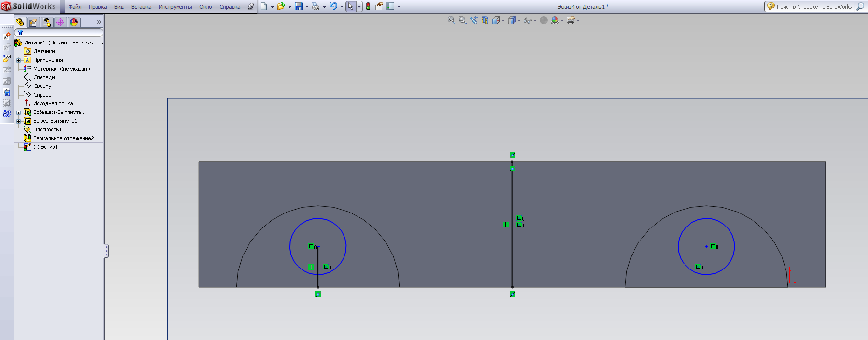Screen dimensions: 868x340
Task: Open the DimXpertManager tab
Action: coord(60,22)
